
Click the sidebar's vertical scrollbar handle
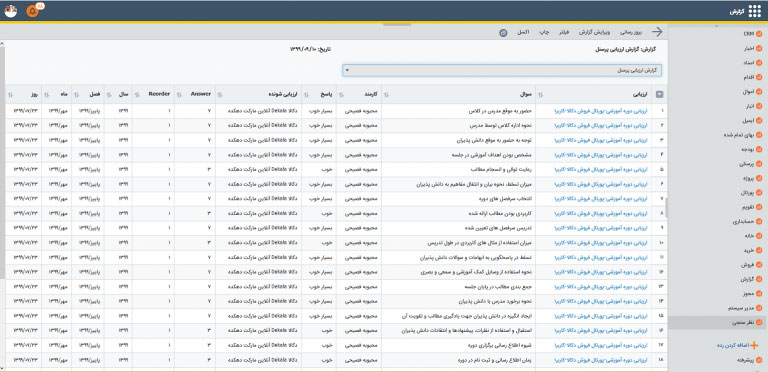pyautogui.click(x=667, y=208)
